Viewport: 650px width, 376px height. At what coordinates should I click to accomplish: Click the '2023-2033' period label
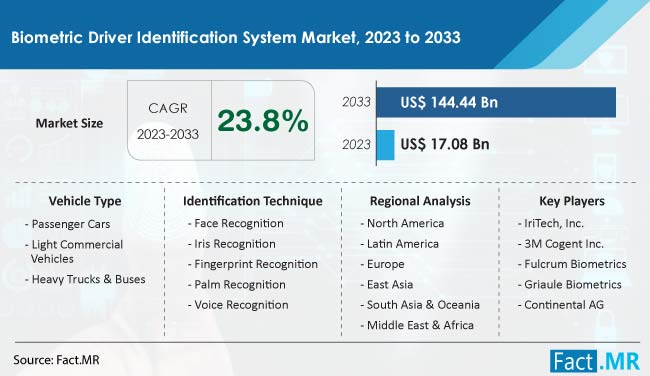(168, 134)
